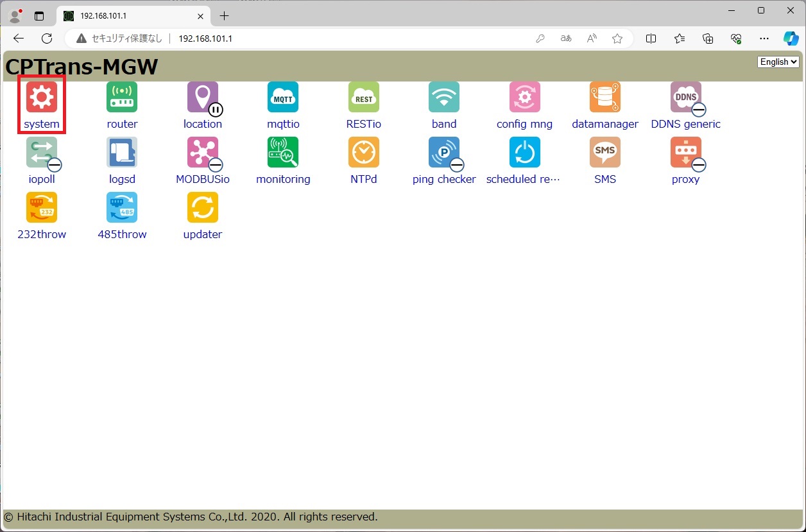The image size is (806, 532).
Task: Open the datamanager database icon
Action: tap(605, 97)
